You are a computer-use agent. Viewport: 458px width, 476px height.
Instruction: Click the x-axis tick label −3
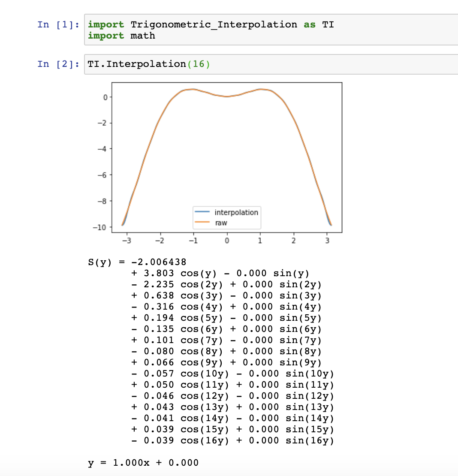[127, 241]
